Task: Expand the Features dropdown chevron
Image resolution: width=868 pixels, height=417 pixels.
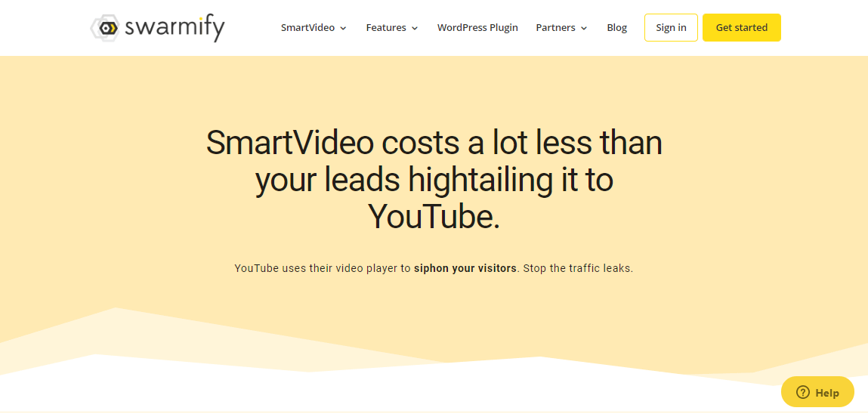Action: tap(415, 28)
